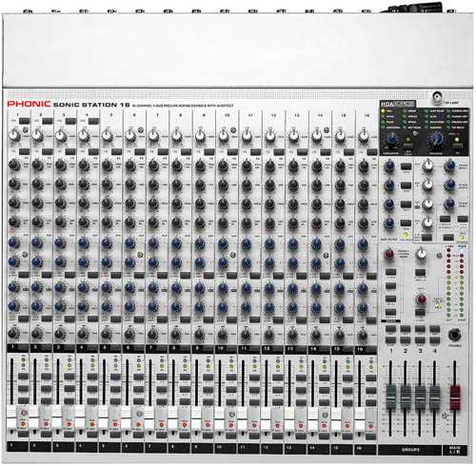Click the PHONES headphone jack socket
Viewport: 476px width, 466px height.
click(455, 335)
